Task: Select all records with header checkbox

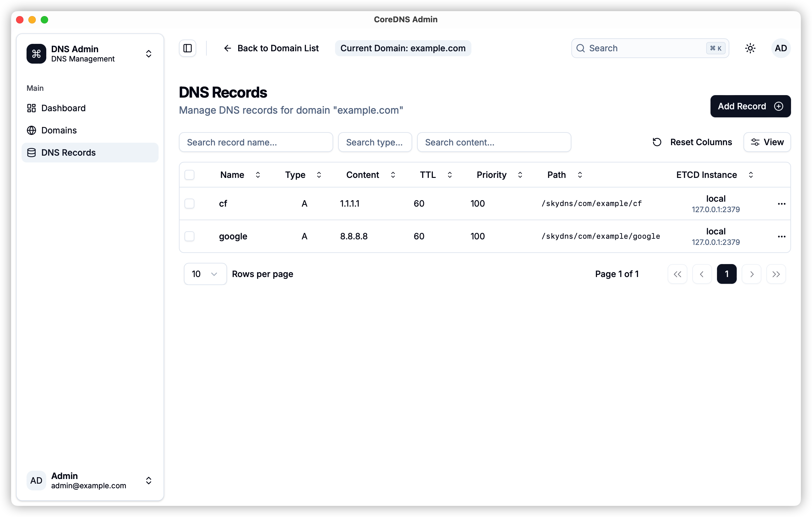Action: 189,175
